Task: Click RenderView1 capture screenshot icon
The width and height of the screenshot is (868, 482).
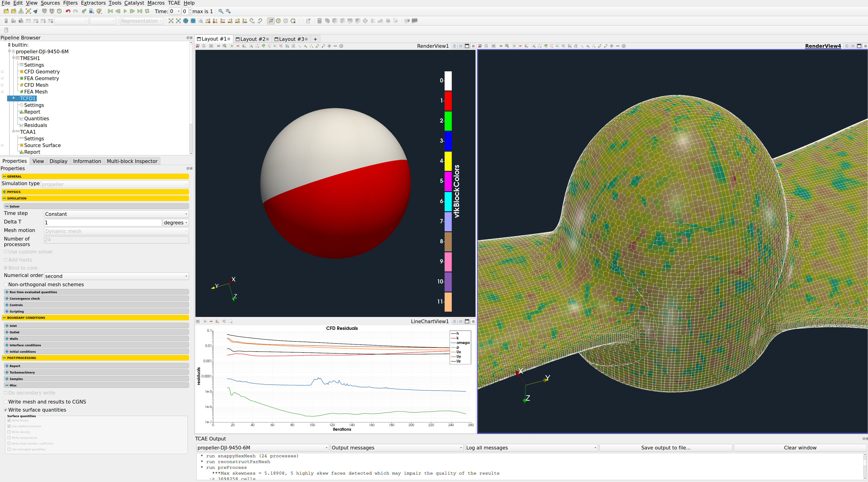Action: click(x=211, y=46)
